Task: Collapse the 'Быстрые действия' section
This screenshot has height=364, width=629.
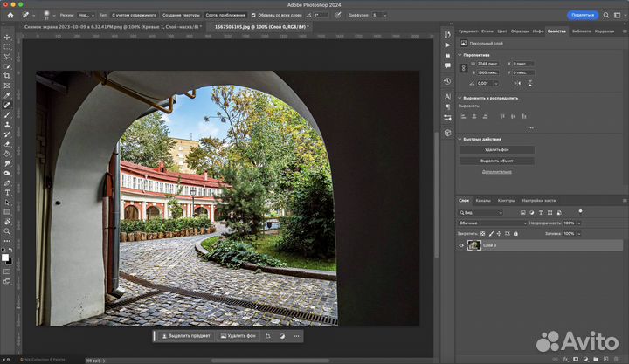Action: (x=460, y=139)
